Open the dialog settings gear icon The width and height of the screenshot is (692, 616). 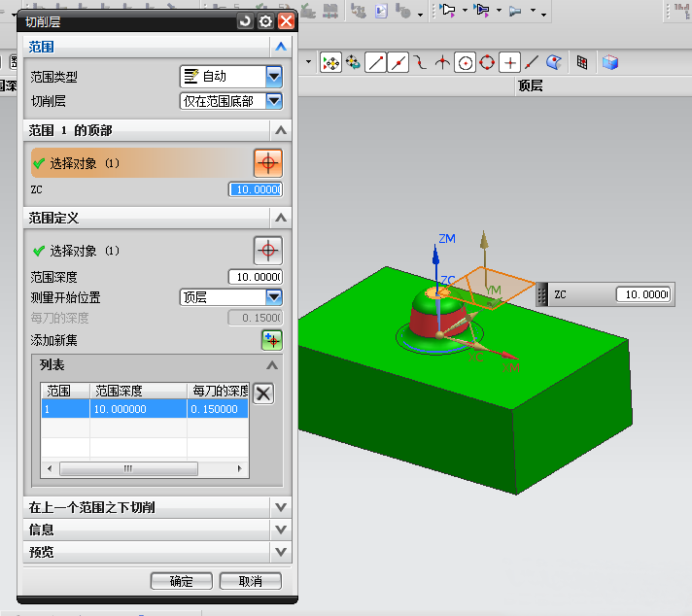point(265,20)
